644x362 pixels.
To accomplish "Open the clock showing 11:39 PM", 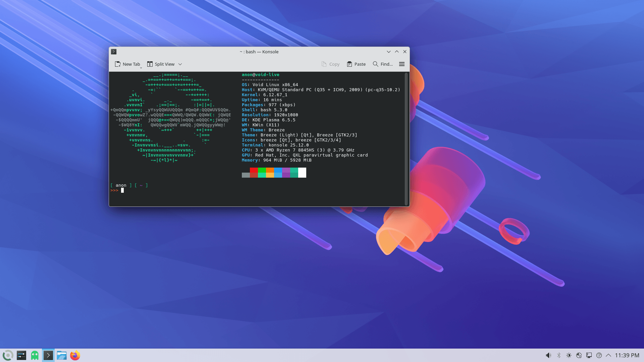I will click(627, 355).
